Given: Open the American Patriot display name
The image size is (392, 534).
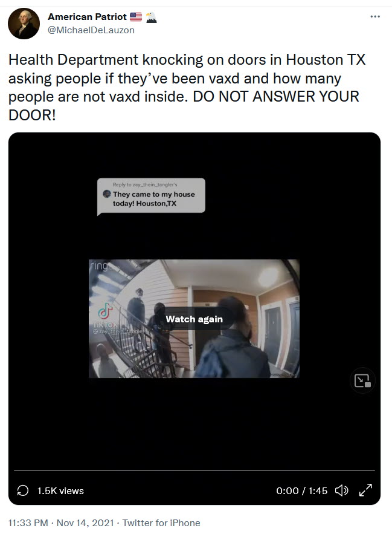Looking at the screenshot, I should pyautogui.click(x=87, y=17).
